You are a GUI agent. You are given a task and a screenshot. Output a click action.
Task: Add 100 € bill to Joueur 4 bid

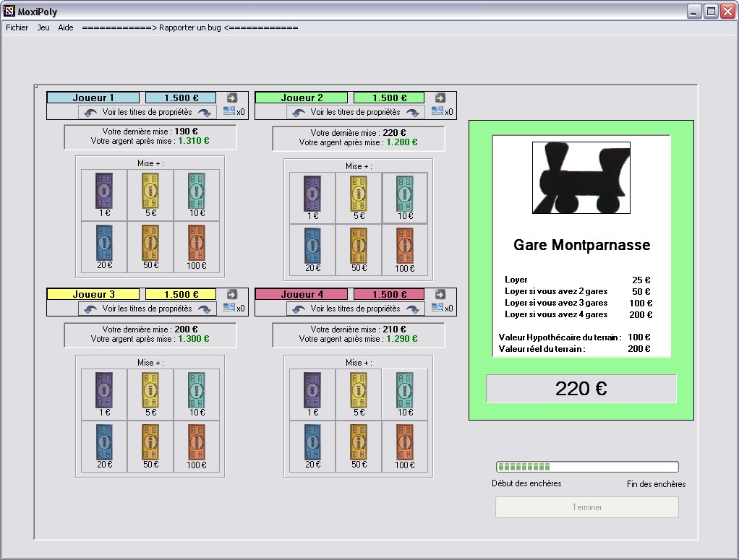click(x=405, y=446)
